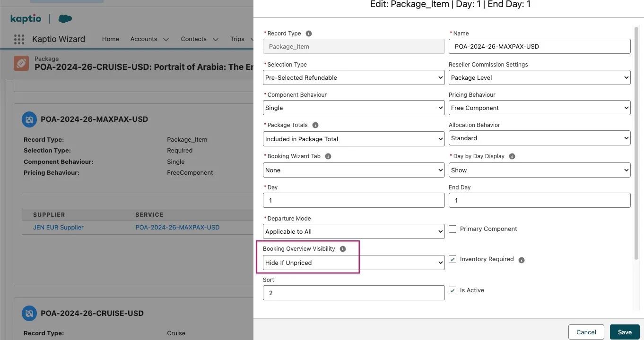644x340 pixels.
Task: Expand the Booking Overview Visibility dropdown
Action: click(x=353, y=263)
